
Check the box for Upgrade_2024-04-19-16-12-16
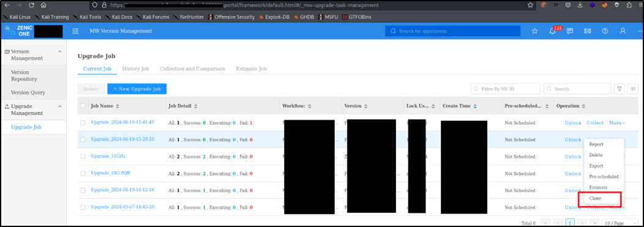[x=83, y=190]
